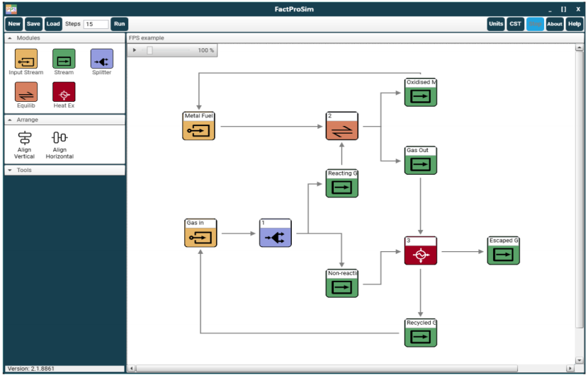Expand the Tools panel section
The height and width of the screenshot is (375, 588).
(10, 170)
